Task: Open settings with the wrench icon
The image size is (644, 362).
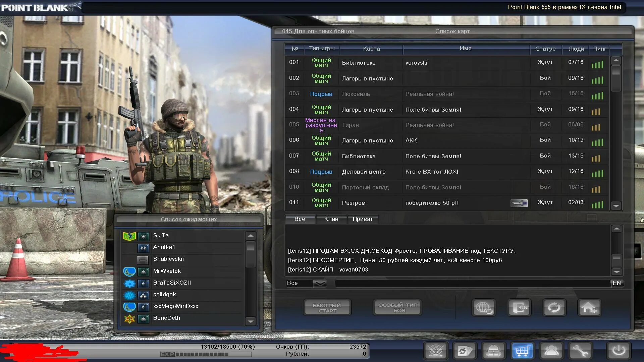Action: coord(580,351)
